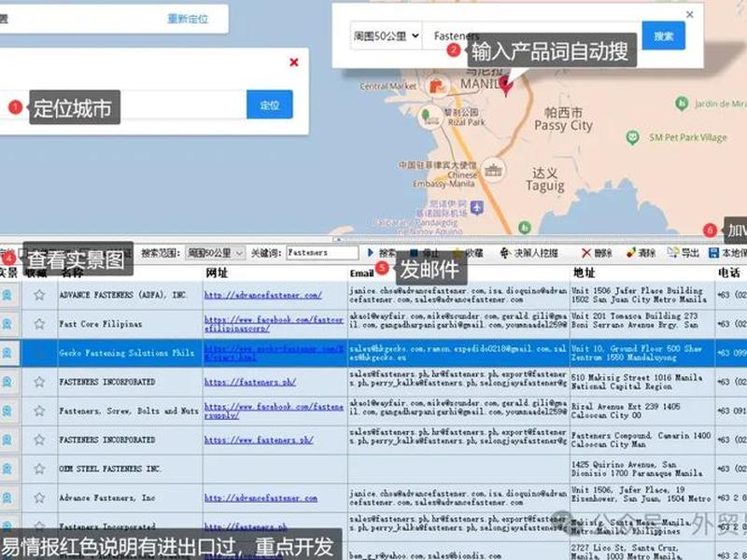Click address 'Rizal Avenue Ext 239 1405 Caloocan'
747x560 pixels.
(x=642, y=411)
